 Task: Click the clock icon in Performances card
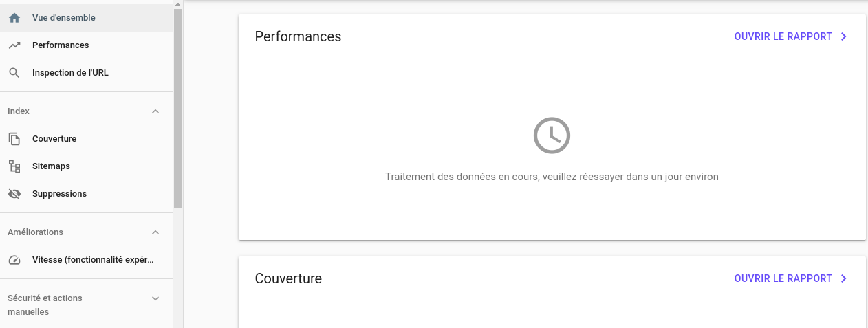point(552,135)
